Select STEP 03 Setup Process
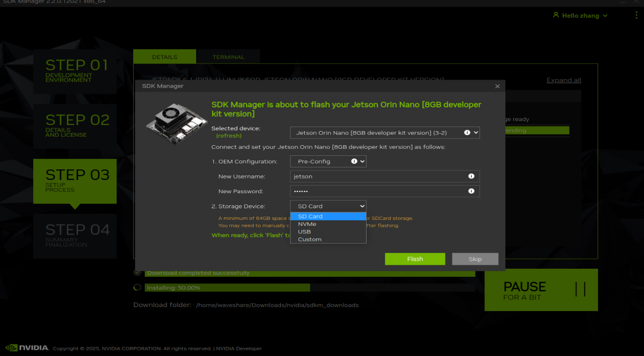644x356 pixels. click(75, 181)
